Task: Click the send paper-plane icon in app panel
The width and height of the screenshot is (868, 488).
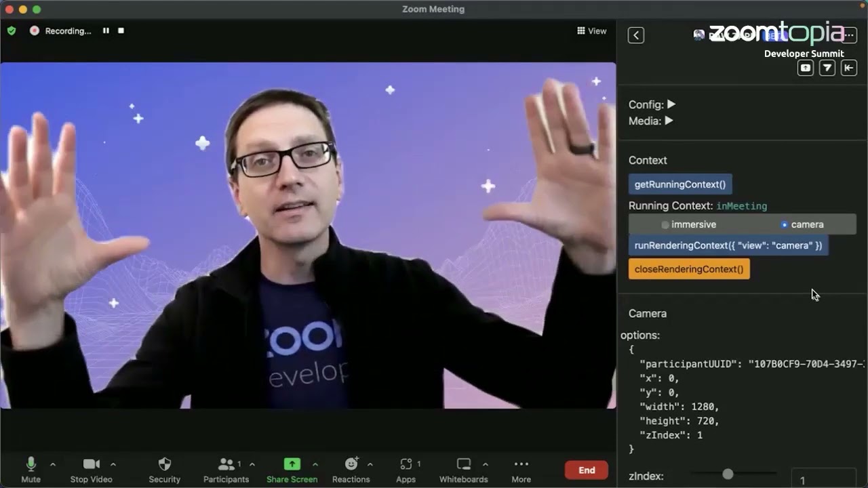Action: point(827,68)
